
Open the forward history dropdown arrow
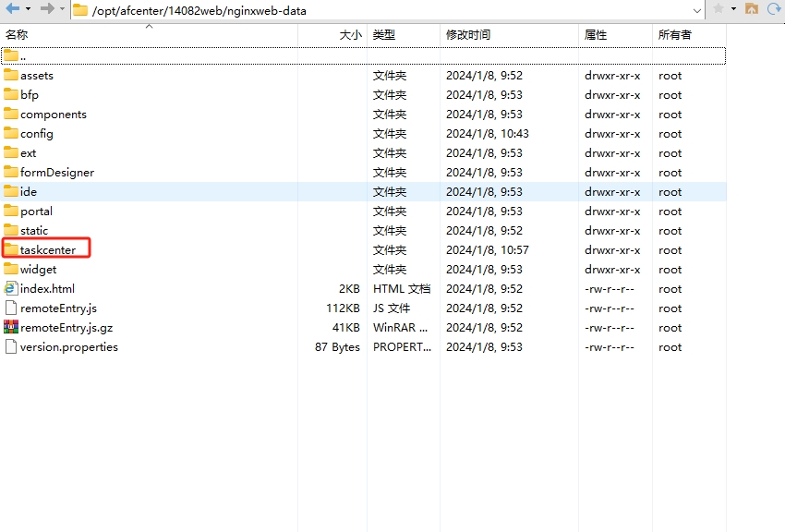pos(62,9)
